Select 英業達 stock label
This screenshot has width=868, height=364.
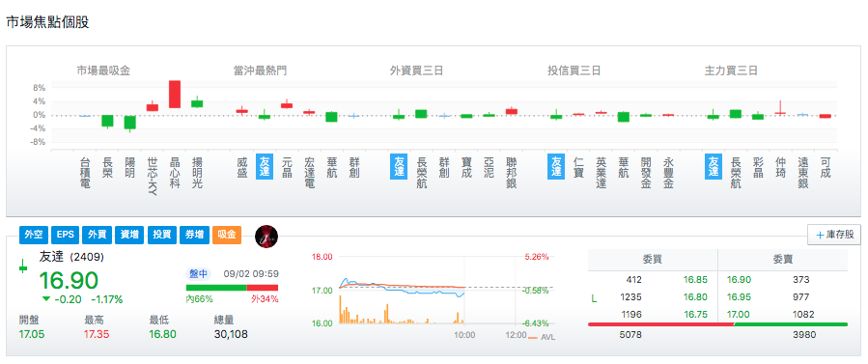pos(602,172)
